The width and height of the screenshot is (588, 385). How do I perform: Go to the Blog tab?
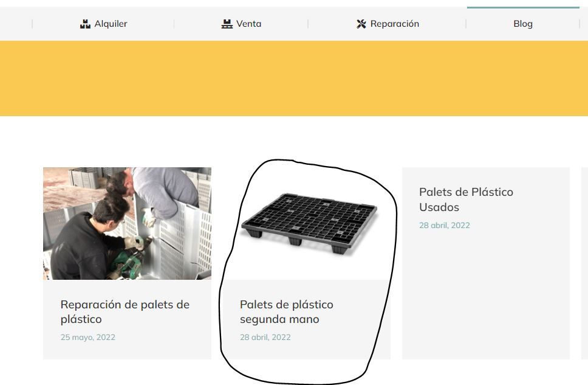(x=523, y=24)
